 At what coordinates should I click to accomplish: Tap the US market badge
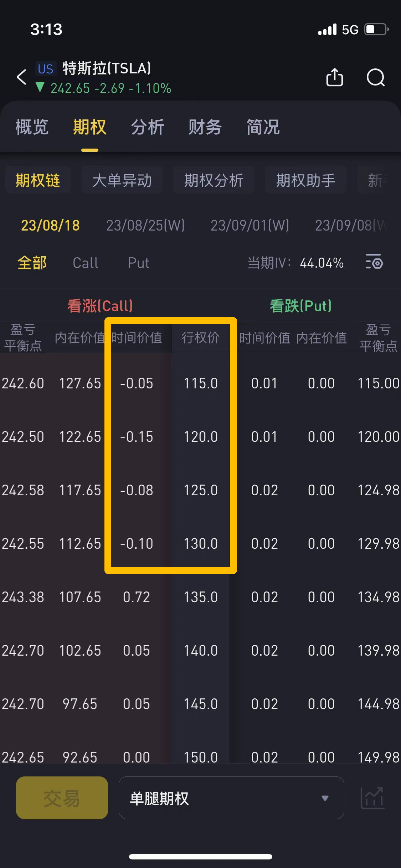click(x=46, y=69)
